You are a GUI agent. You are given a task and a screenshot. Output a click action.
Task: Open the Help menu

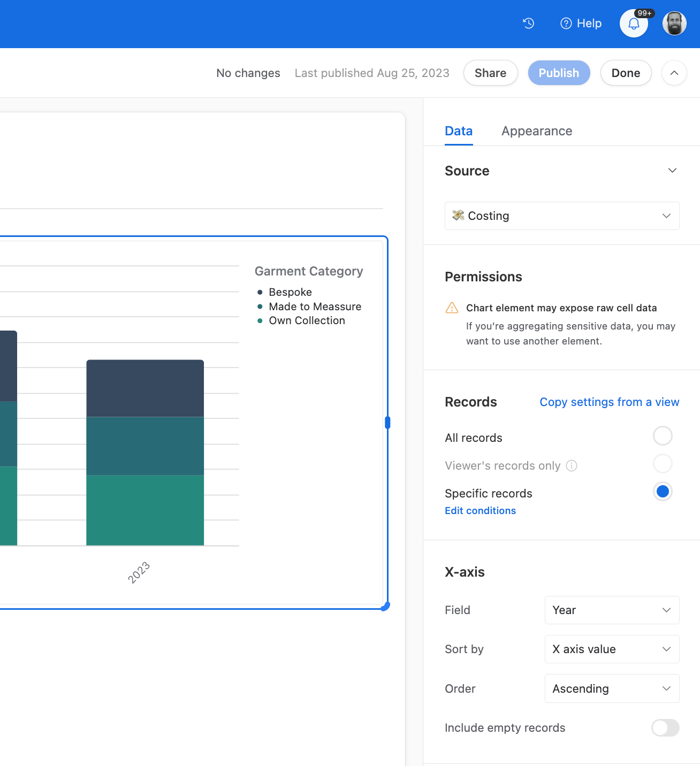click(x=581, y=24)
